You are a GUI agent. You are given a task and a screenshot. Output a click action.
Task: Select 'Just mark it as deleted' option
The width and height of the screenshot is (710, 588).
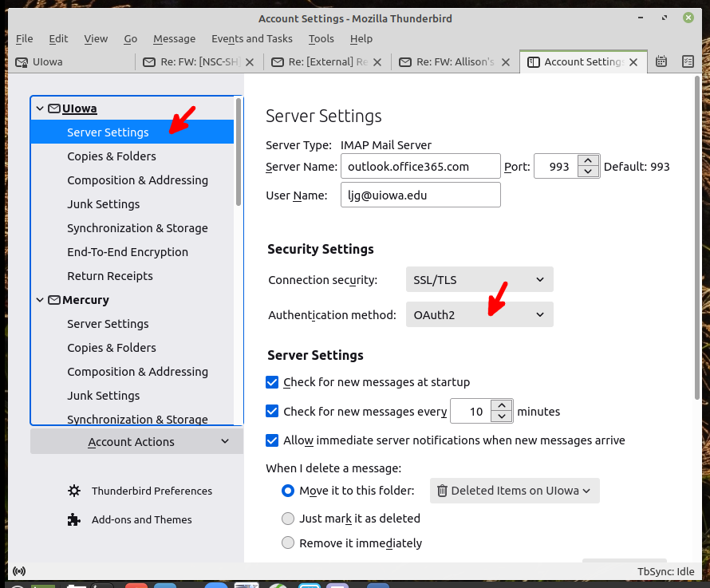point(288,518)
